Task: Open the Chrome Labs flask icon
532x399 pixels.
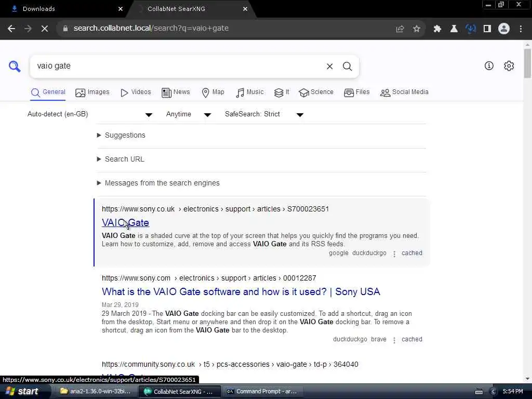Action: 454,29
